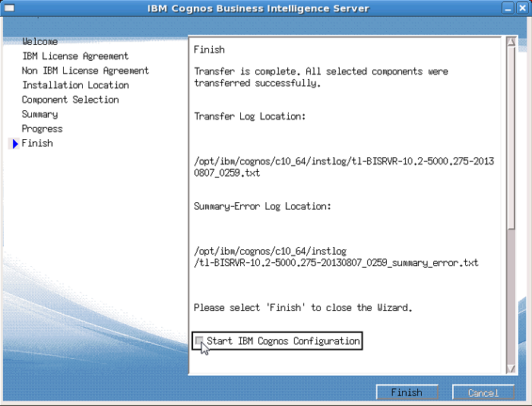Image resolution: width=532 pixels, height=406 pixels.
Task: Click the Finish heading in content pane
Action: 209,49
